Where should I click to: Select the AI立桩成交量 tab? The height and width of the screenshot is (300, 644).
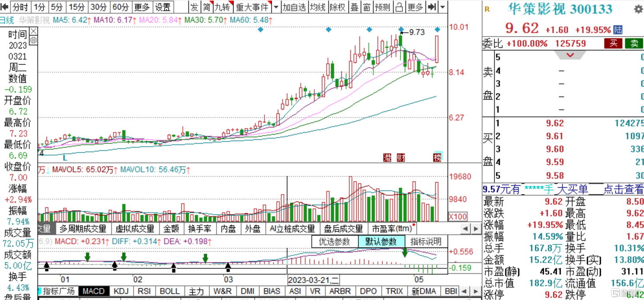[292, 228]
